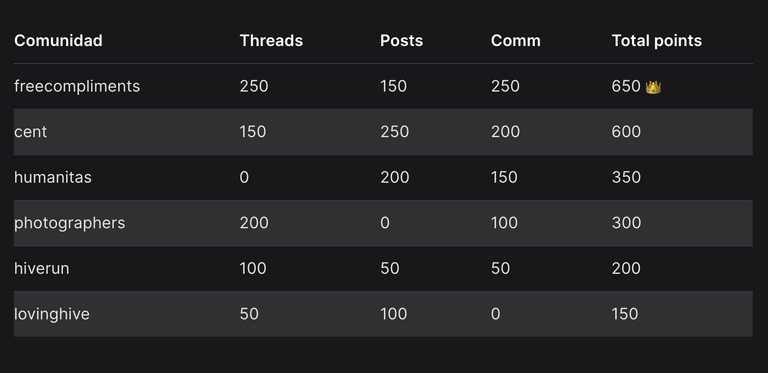Viewport: 768px width, 373px height.
Task: Click humanitas total points value 350
Action: point(626,177)
